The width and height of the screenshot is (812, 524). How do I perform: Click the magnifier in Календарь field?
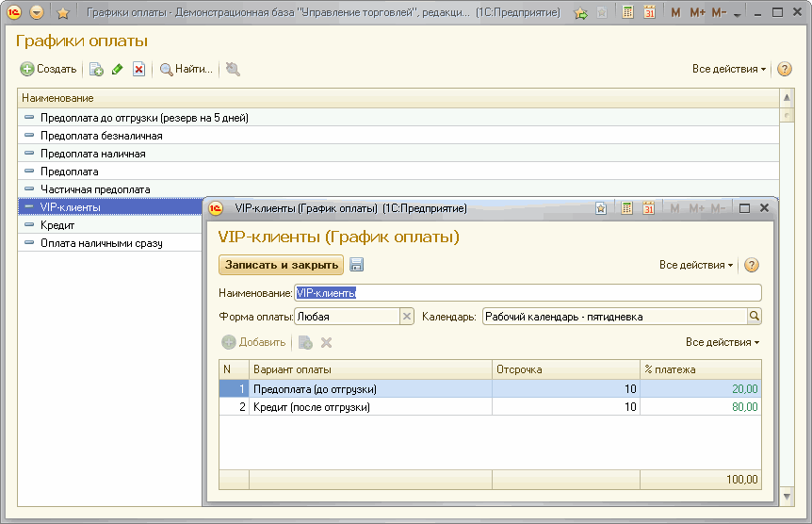pyautogui.click(x=755, y=317)
